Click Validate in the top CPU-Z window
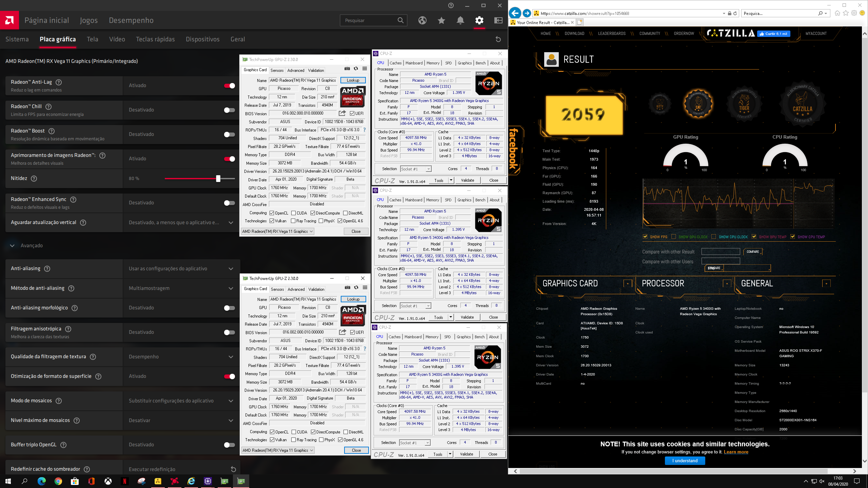The image size is (868, 488). point(468,180)
